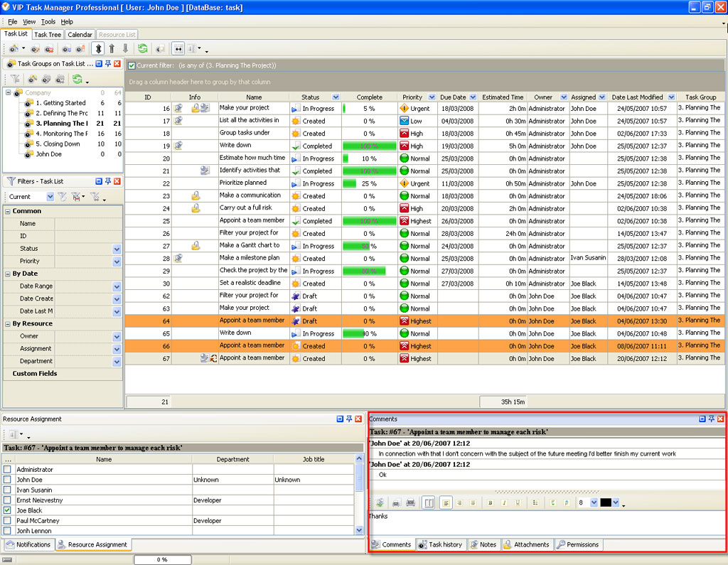Click the bullet list icon in Comments toolbar
This screenshot has height=565, width=728.
tap(535, 502)
